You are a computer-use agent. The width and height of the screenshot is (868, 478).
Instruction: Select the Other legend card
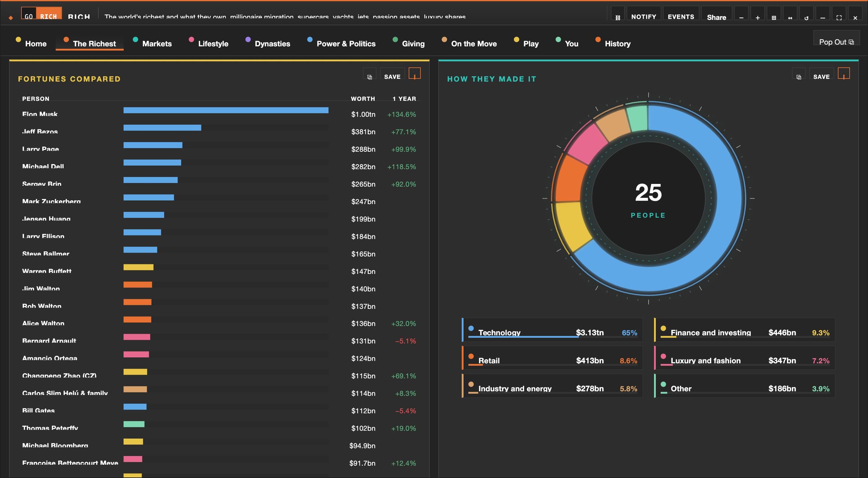744,386
